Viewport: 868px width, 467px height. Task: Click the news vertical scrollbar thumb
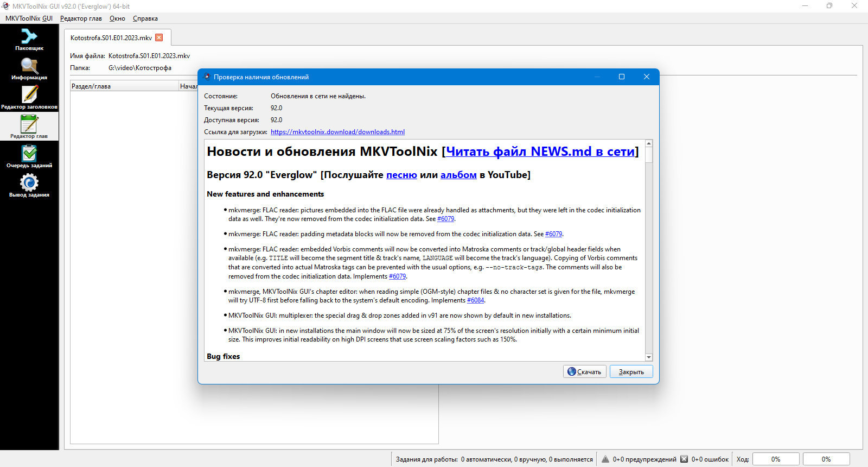coord(649,155)
